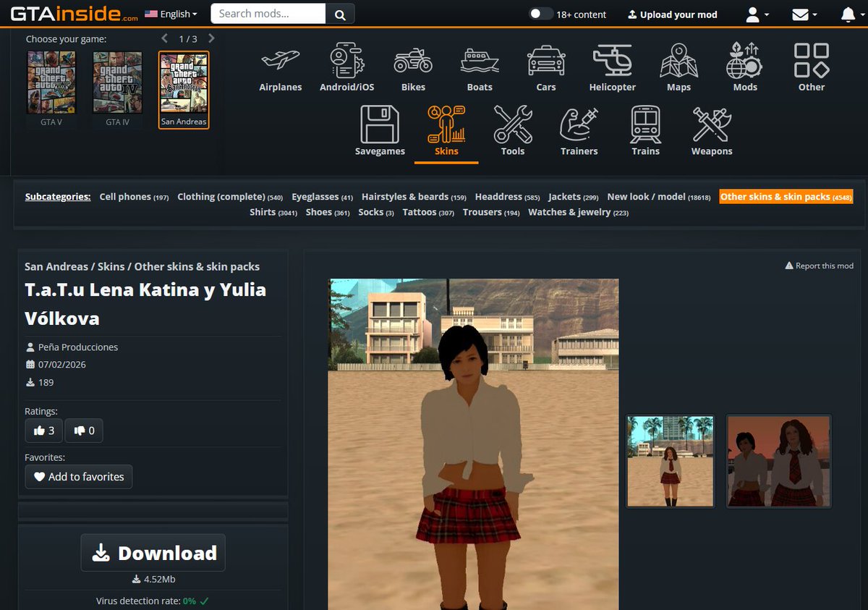Open Watches & jewelry subcategory
868x610 pixels.
[x=579, y=212]
